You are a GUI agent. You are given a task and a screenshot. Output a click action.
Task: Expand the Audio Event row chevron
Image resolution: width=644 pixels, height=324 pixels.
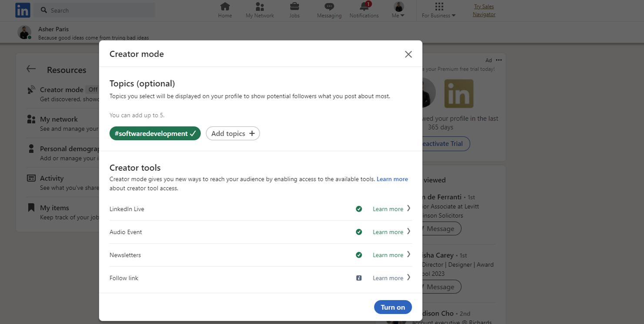tap(408, 232)
